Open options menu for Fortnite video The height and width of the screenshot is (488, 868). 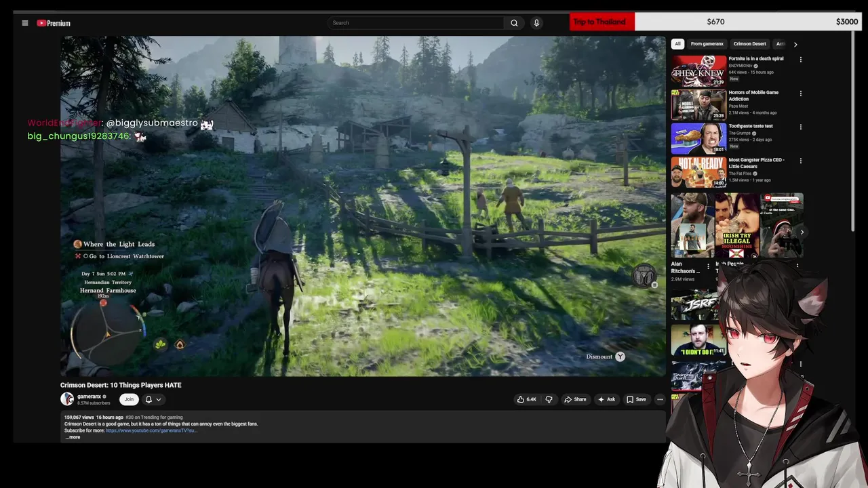click(x=801, y=60)
